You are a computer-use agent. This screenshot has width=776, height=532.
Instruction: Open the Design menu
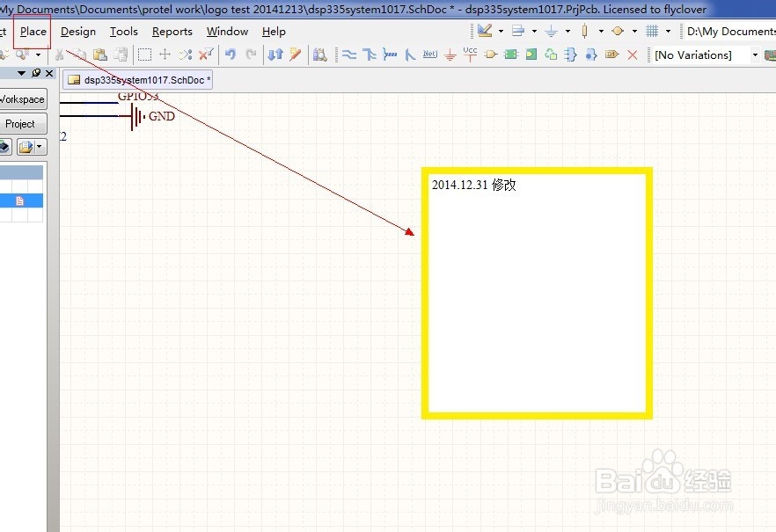click(x=78, y=32)
